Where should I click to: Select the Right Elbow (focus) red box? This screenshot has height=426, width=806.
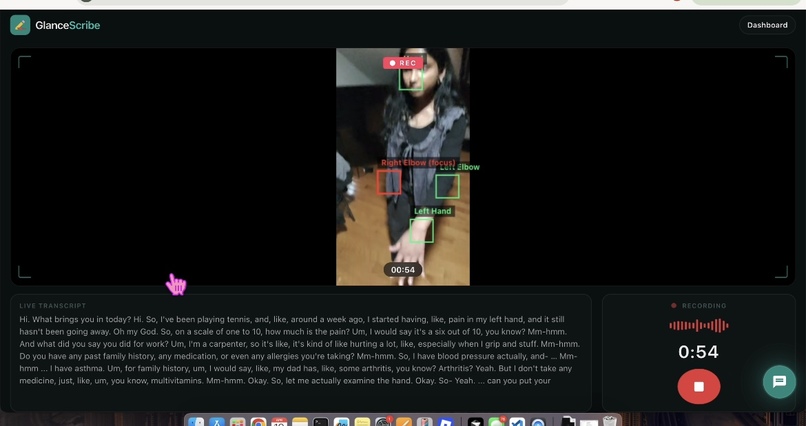point(389,182)
